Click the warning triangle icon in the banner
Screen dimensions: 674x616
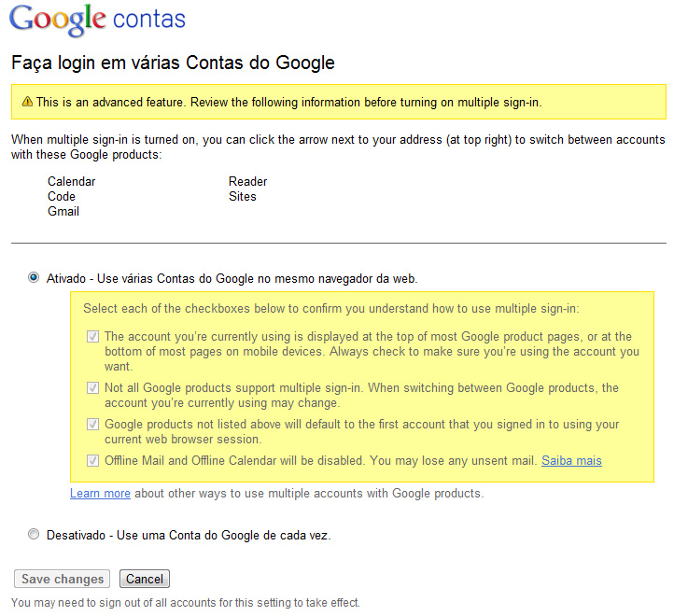[27, 102]
